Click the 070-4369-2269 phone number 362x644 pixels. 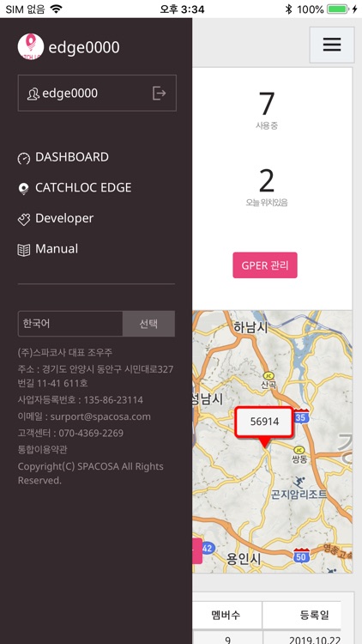click(91, 433)
